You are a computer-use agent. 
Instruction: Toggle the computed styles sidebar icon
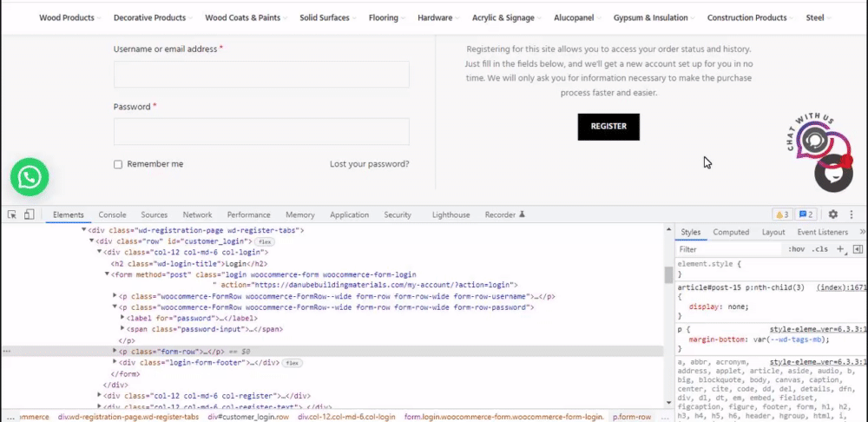pyautogui.click(x=858, y=249)
